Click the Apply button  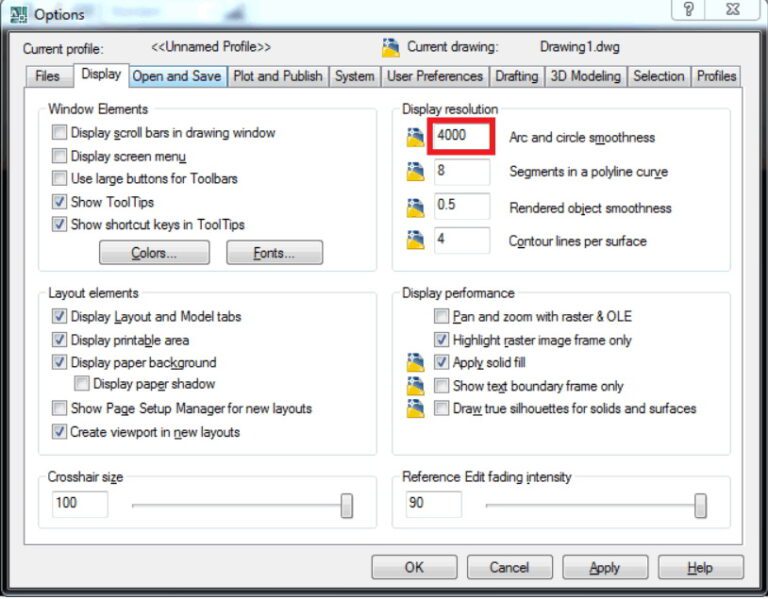tap(605, 567)
